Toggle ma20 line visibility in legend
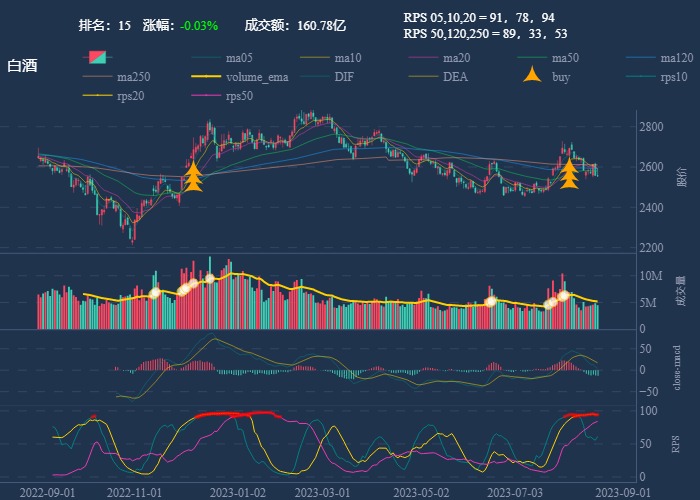 pyautogui.click(x=456, y=57)
